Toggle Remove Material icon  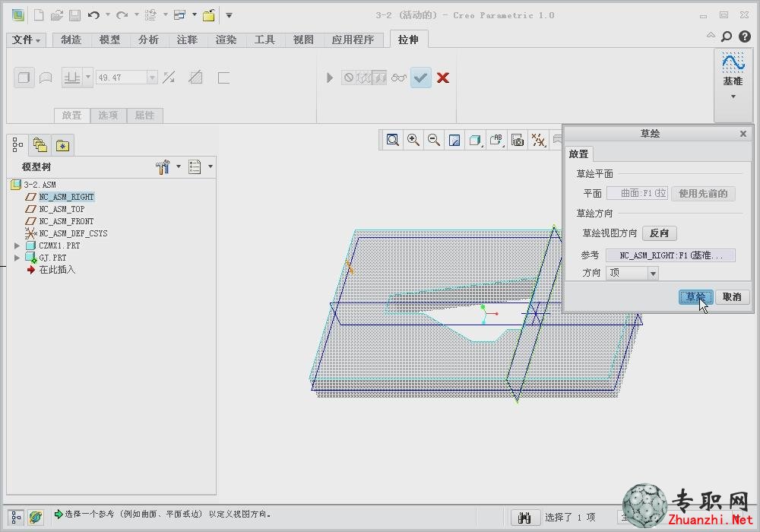[196, 78]
